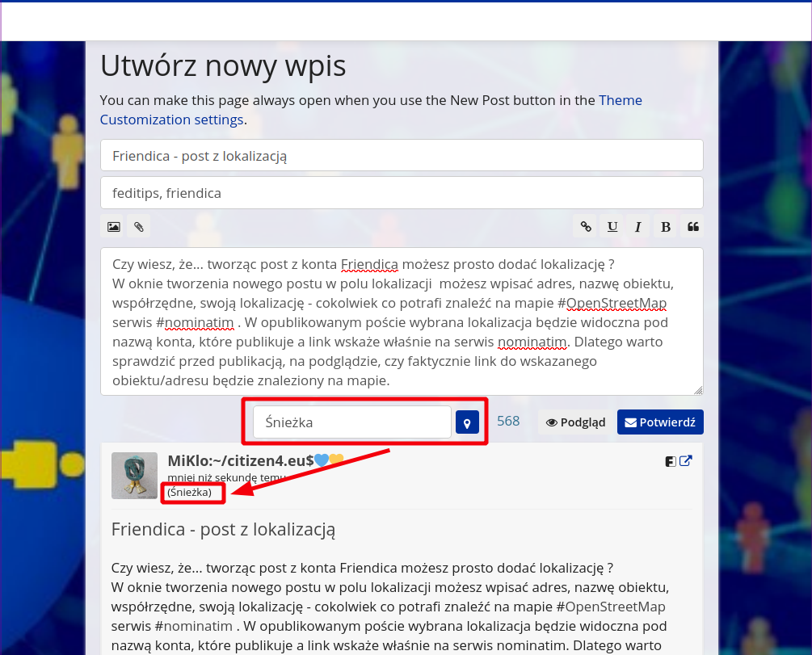Click the Friendica network icon in preview
This screenshot has width=812, height=655.
point(670,461)
